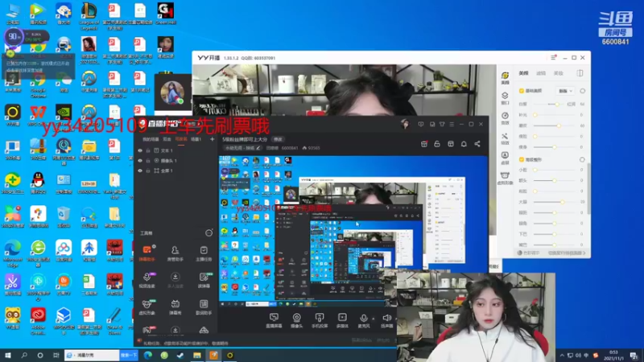Click the switch link at the bottom of the beauty panel
The image size is (644, 362).
567,253
